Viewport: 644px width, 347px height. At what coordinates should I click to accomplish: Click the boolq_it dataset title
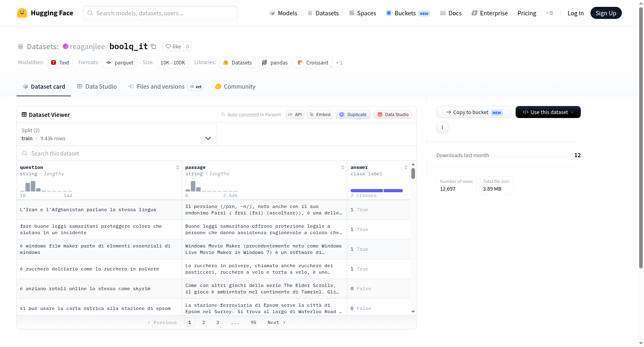(x=129, y=46)
